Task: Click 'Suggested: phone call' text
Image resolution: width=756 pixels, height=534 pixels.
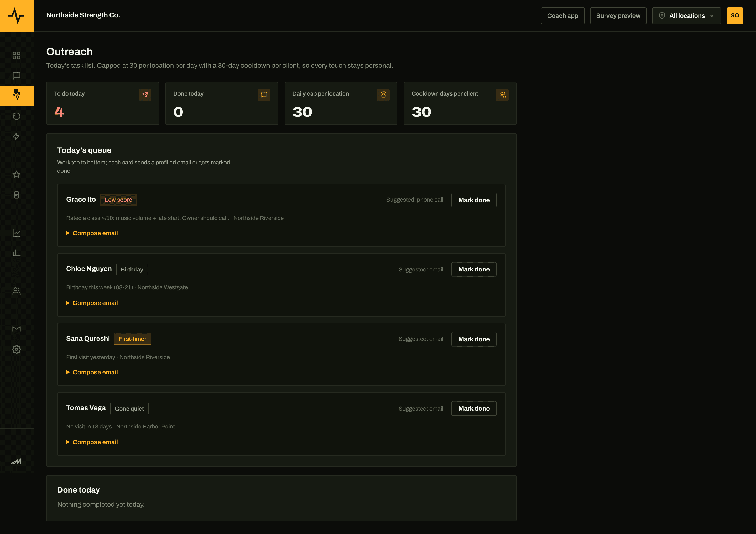Action: point(414,200)
